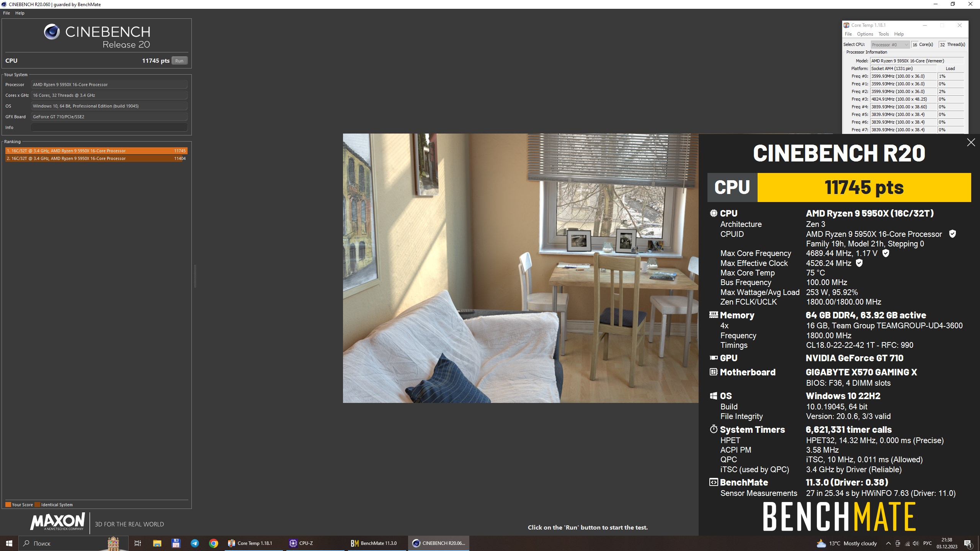Switch to Core Temp 1.18.1 taskbar button
This screenshot has width=980, height=551.
coord(255,543)
